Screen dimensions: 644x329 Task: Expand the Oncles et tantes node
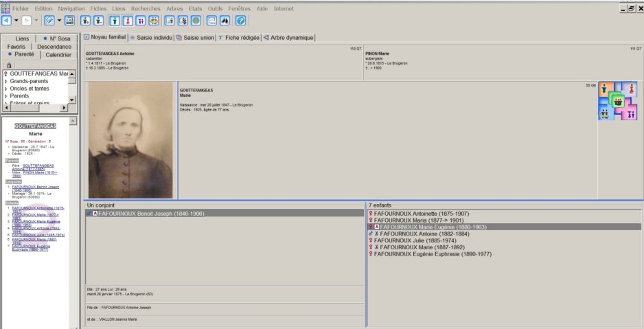click(6, 89)
